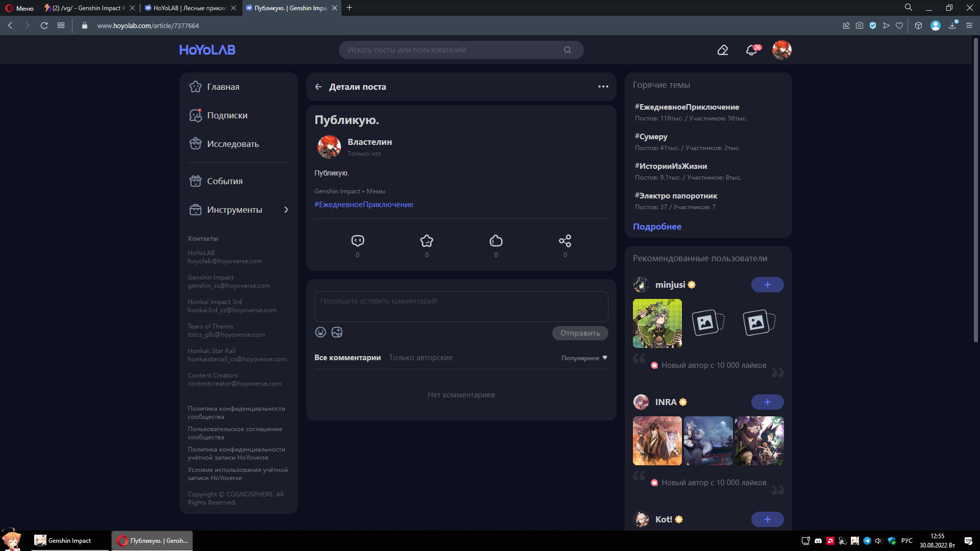Follow Kot! with the plus button

click(767, 519)
